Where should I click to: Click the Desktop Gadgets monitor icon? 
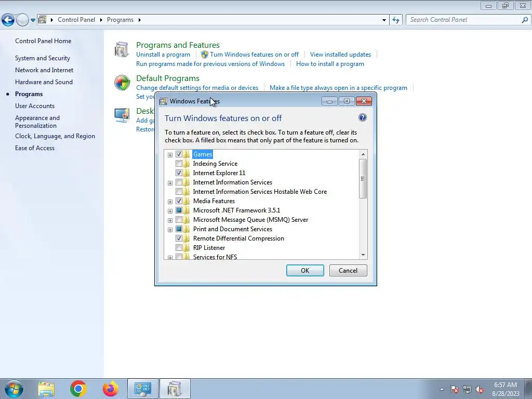pyautogui.click(x=122, y=115)
